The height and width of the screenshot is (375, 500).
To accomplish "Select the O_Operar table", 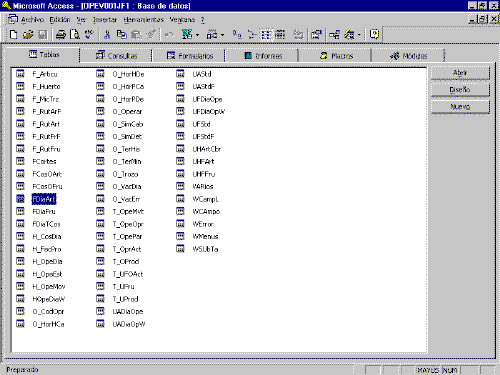I will [x=127, y=112].
